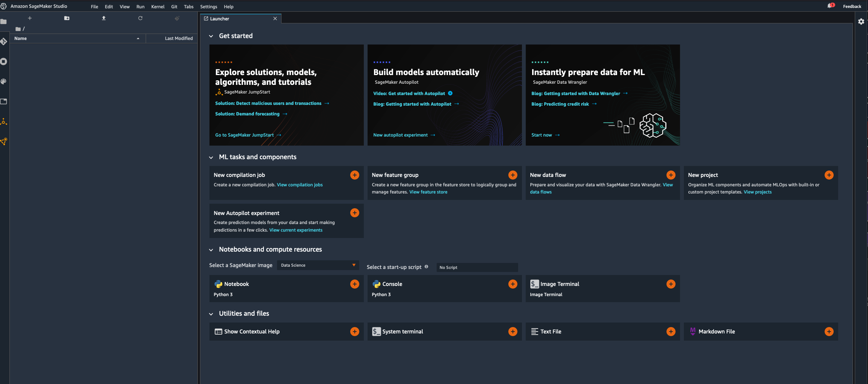Open the Tabs menu

(189, 6)
